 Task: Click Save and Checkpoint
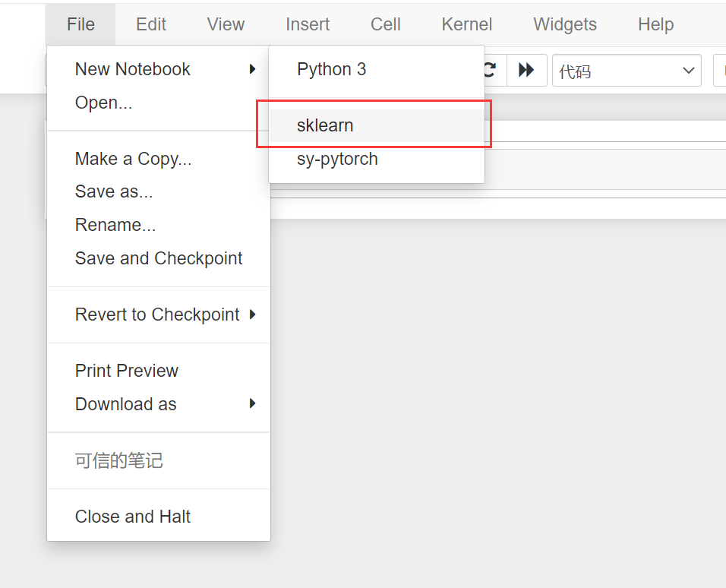158,258
